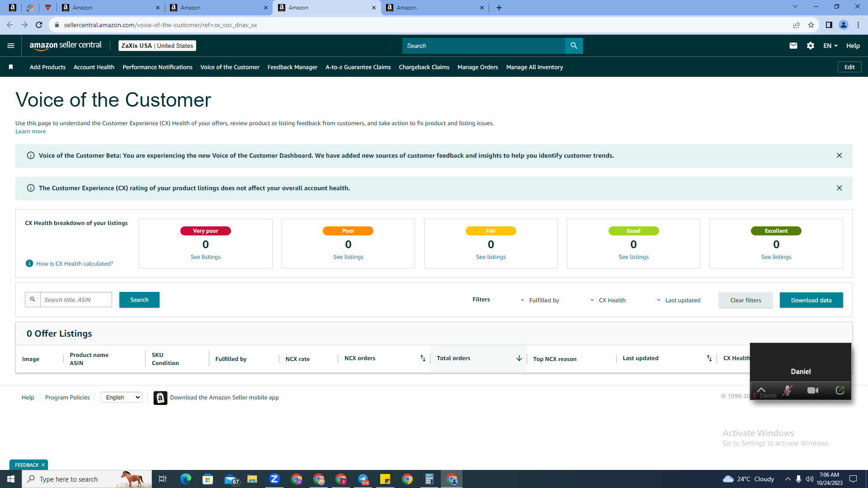The image size is (868, 488).
Task: Dismiss the Voice of the Customer Beta banner
Action: click(x=839, y=155)
